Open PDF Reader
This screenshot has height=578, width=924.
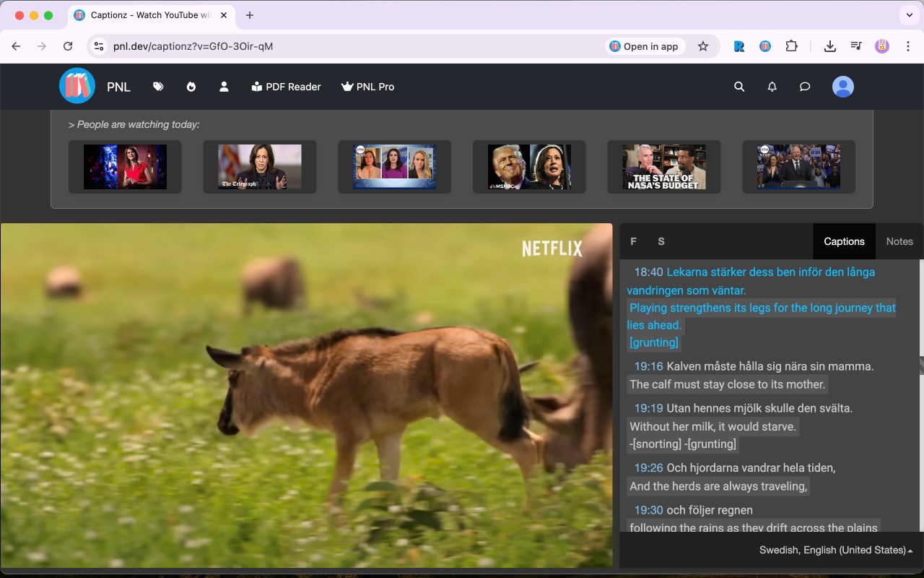point(286,87)
